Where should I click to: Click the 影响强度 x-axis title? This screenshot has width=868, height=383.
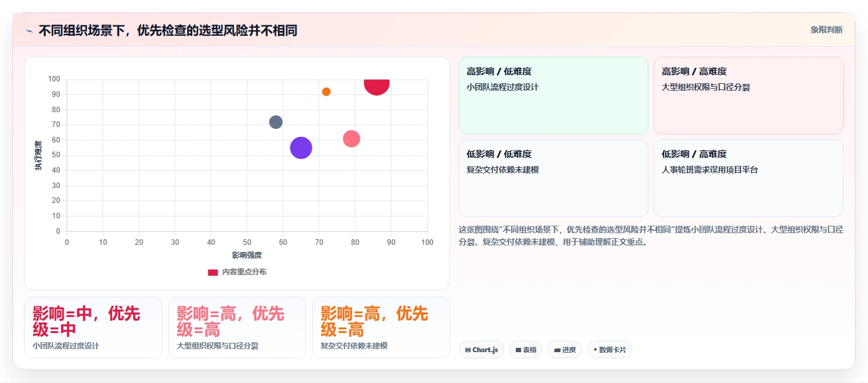pyautogui.click(x=247, y=255)
